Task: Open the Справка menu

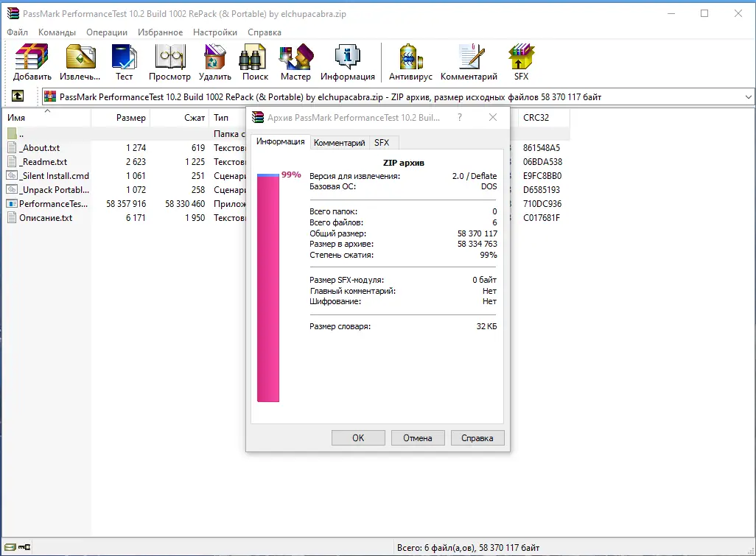Action: point(265,32)
